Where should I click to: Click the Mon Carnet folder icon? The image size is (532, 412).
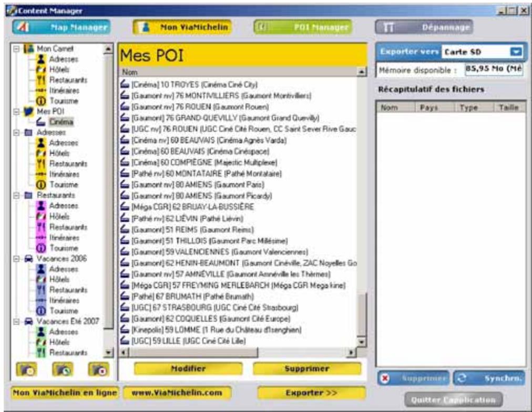click(29, 48)
